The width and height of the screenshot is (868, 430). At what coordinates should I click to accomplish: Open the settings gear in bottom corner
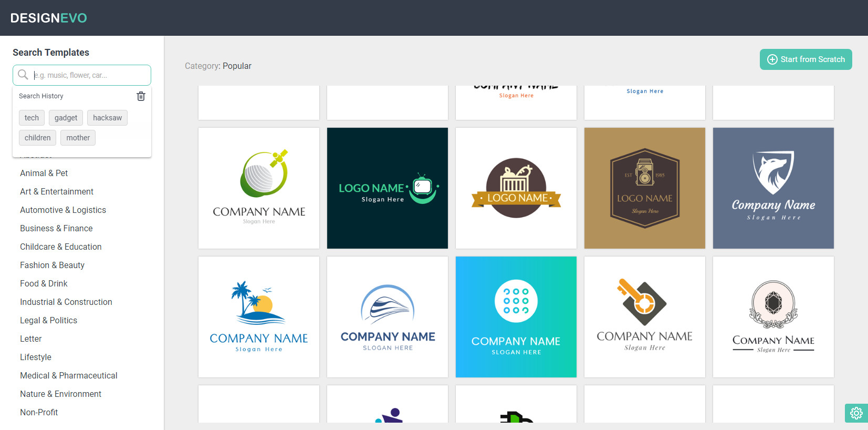click(856, 413)
